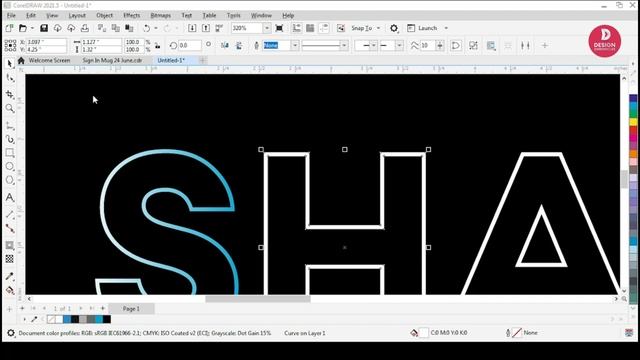This screenshot has width=640, height=360.
Task: Open the Layout menu
Action: (77, 15)
